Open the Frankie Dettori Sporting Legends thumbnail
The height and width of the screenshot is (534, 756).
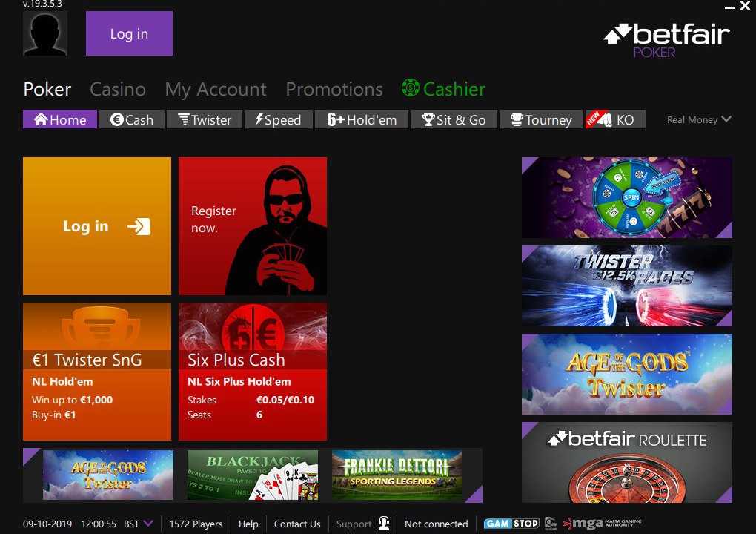397,475
